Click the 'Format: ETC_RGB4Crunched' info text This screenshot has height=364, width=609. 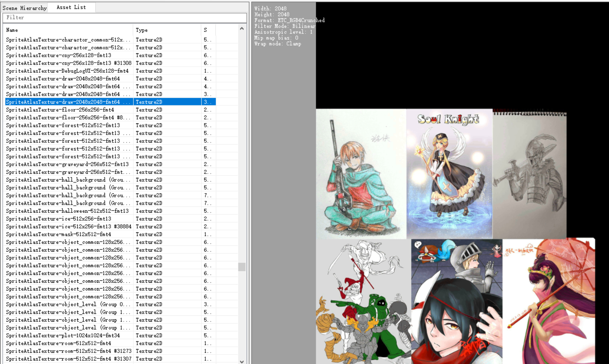point(289,20)
